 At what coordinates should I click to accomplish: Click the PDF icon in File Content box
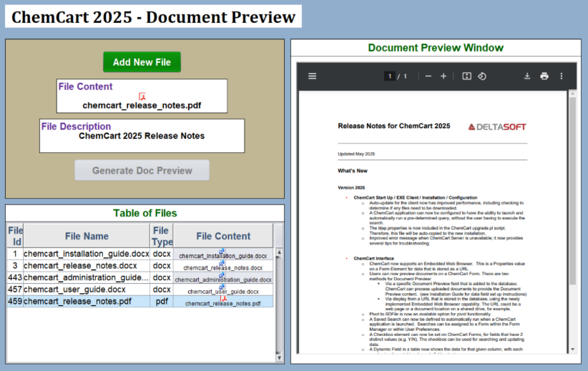(x=142, y=97)
